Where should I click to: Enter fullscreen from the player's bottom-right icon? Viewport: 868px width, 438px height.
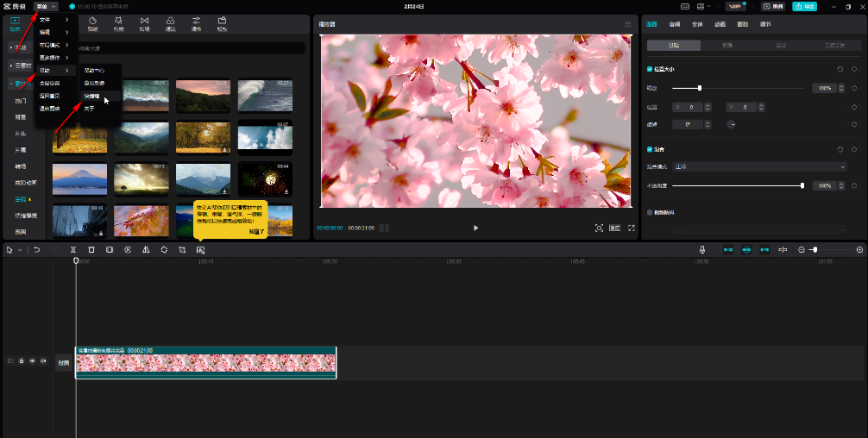click(632, 228)
